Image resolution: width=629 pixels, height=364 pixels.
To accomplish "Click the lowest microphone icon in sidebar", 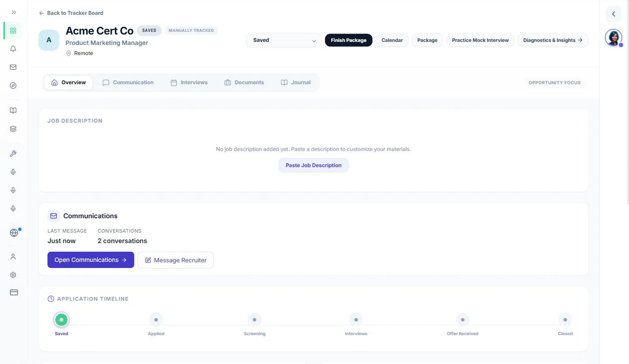I will click(13, 209).
